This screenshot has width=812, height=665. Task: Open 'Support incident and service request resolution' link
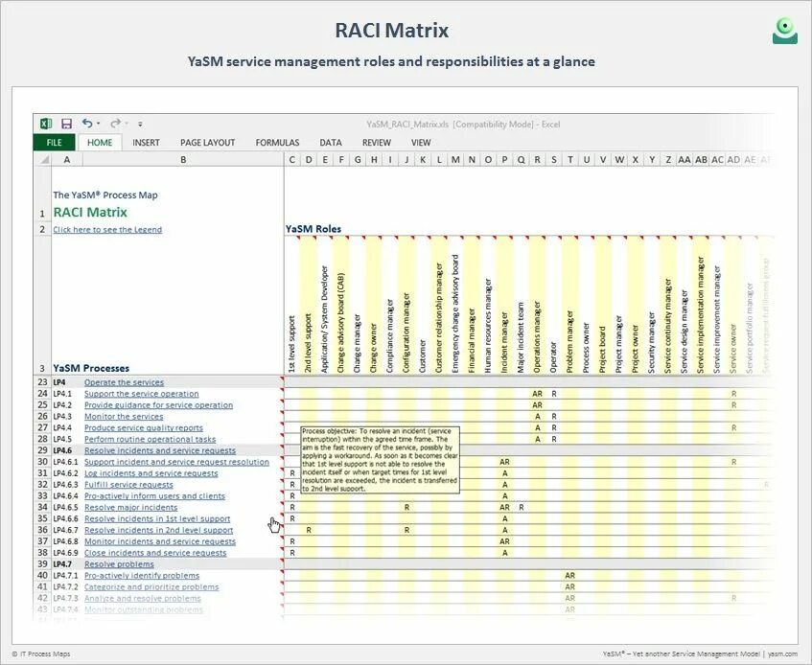[176, 462]
